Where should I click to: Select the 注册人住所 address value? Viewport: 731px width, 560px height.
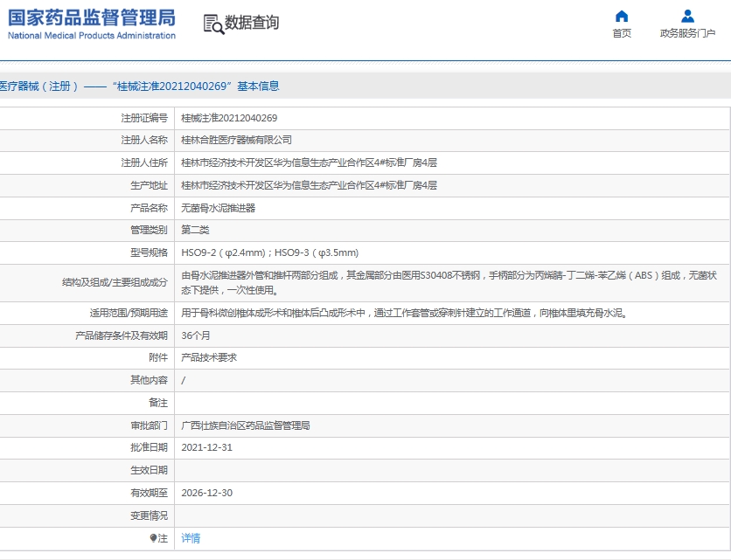(x=309, y=162)
